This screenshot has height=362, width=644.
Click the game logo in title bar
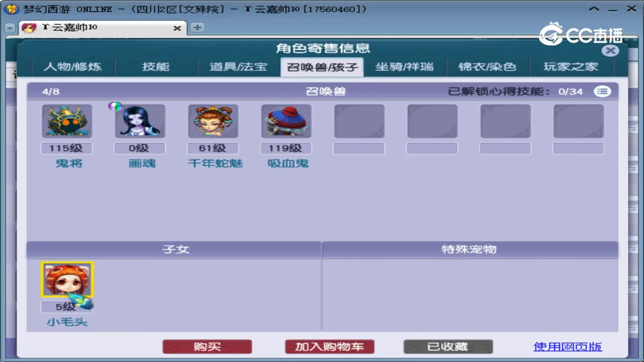(x=11, y=9)
